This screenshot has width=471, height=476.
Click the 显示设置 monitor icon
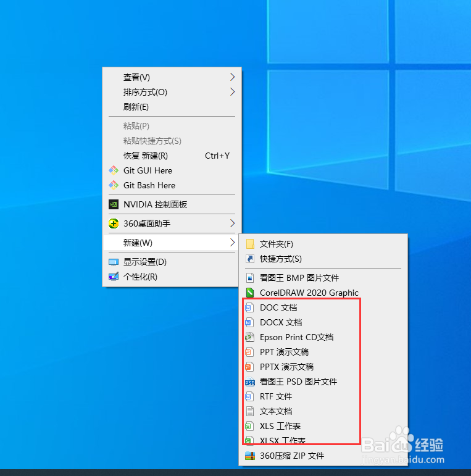(114, 262)
